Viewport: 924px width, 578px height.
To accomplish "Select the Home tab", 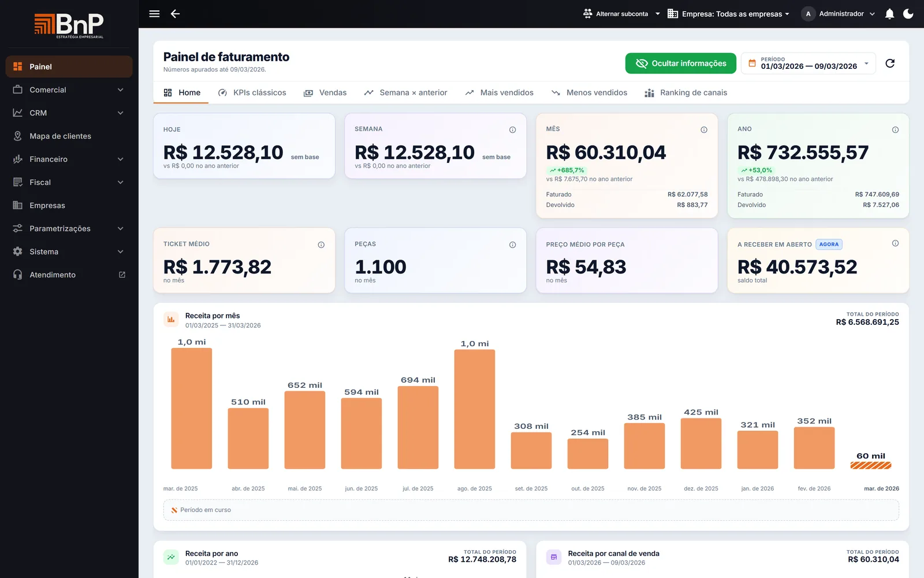I will pos(181,92).
